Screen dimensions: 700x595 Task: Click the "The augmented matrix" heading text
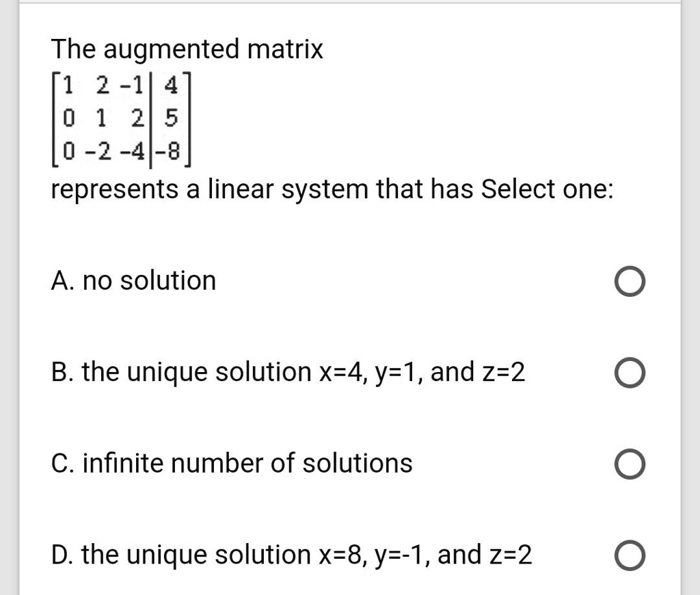pos(187,49)
